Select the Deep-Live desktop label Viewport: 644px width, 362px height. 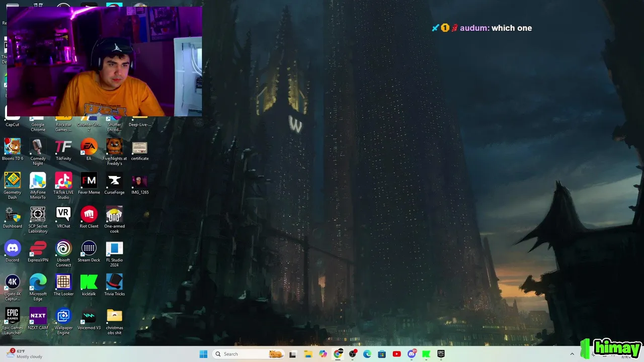pos(140,125)
